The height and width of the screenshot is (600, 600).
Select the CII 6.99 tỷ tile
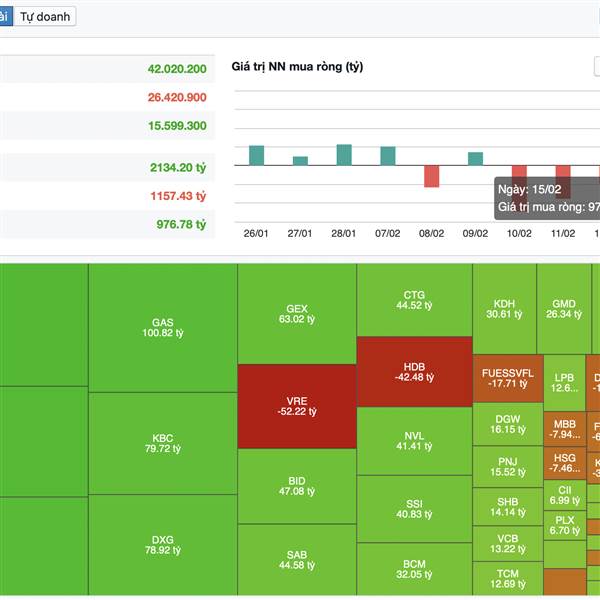coord(565,495)
